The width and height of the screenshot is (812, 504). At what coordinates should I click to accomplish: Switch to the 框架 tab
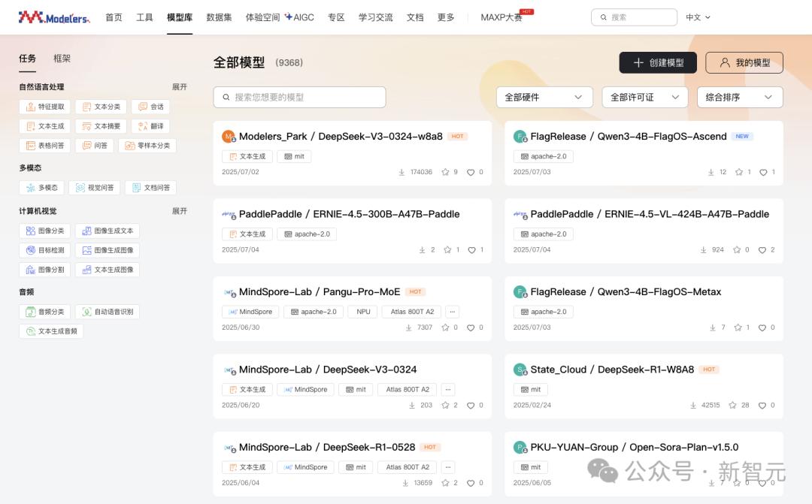pyautogui.click(x=62, y=59)
